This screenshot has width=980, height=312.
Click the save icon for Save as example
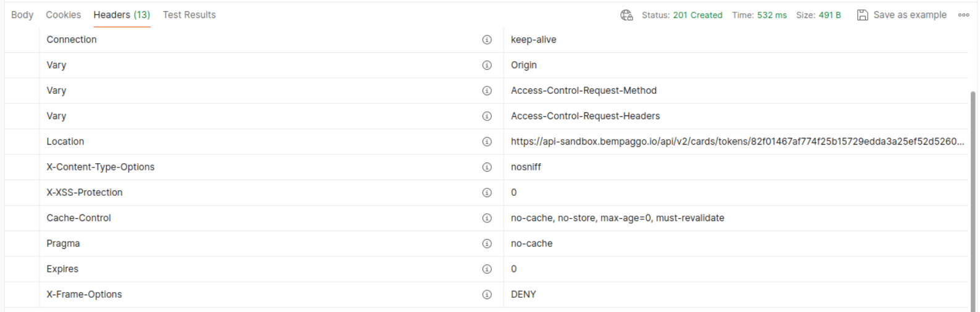click(x=862, y=15)
